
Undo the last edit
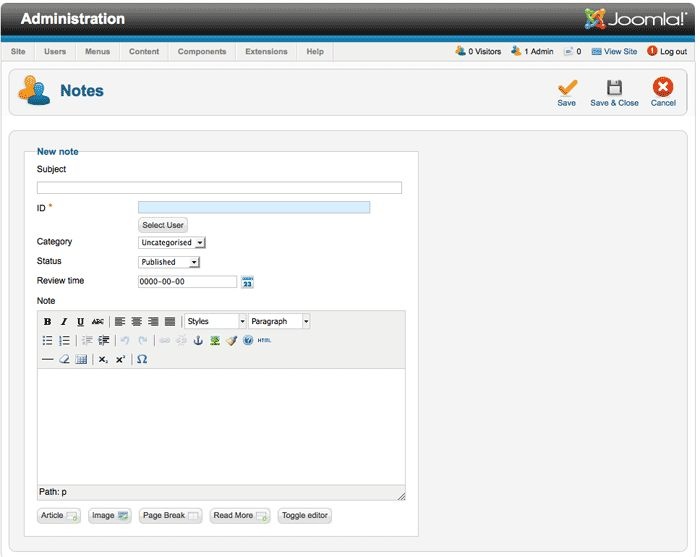(x=125, y=341)
